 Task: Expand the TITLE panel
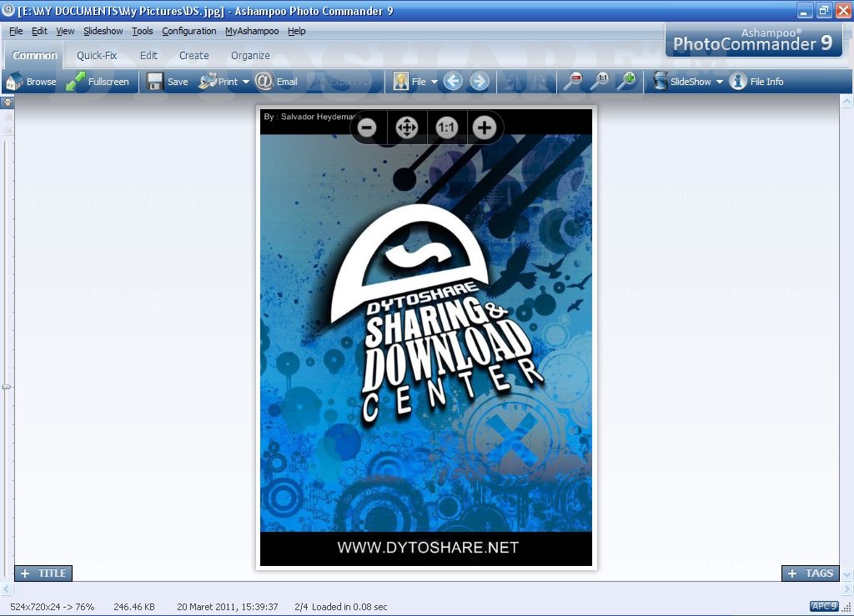pos(43,573)
